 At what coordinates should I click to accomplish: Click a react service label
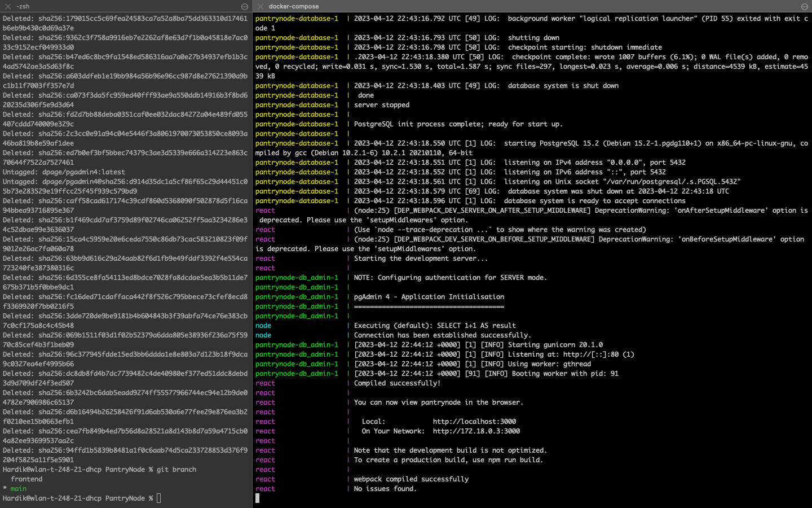pyautogui.click(x=265, y=383)
